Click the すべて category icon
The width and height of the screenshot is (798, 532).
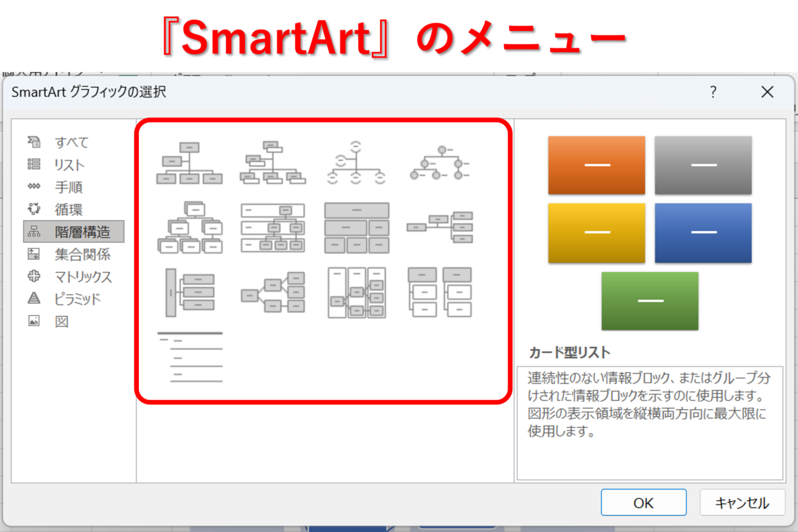click(34, 142)
